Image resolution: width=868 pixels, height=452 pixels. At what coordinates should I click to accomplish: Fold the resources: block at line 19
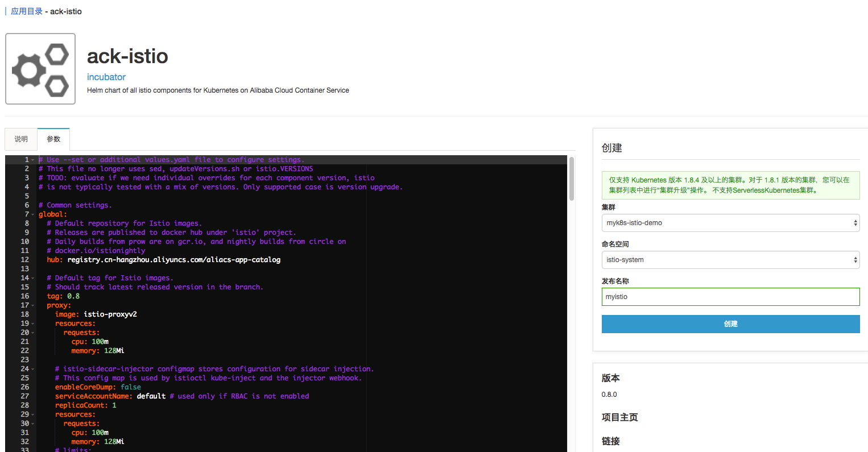coord(33,324)
